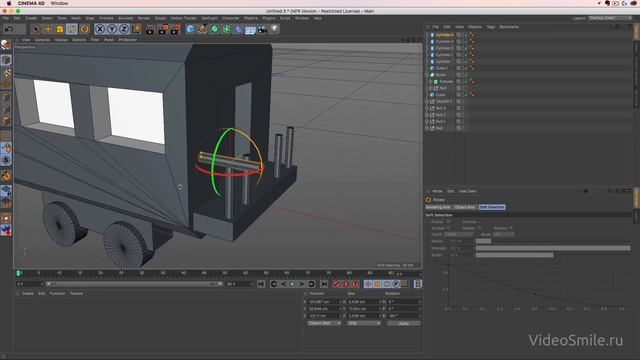Viewport: 640px width, 360px height.
Task: Open the green Subdivision Surface generator icon
Action: tap(214, 29)
